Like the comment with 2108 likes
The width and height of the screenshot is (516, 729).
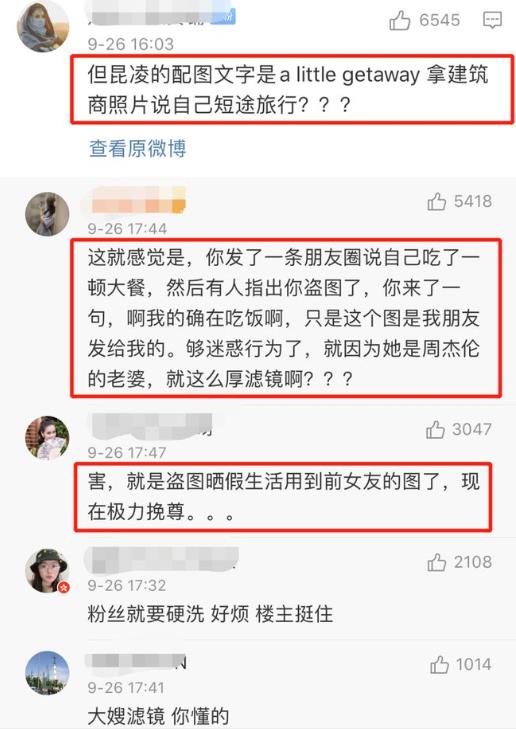[x=437, y=562]
